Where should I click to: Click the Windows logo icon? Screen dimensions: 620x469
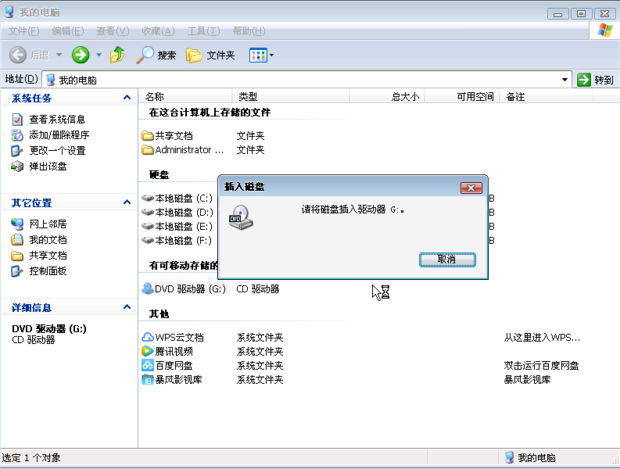605,30
